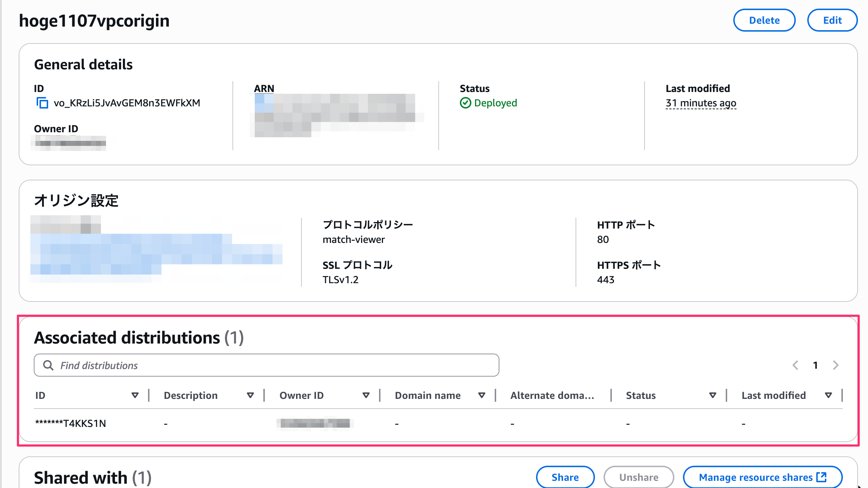Sort by Status column arrow

click(x=713, y=396)
